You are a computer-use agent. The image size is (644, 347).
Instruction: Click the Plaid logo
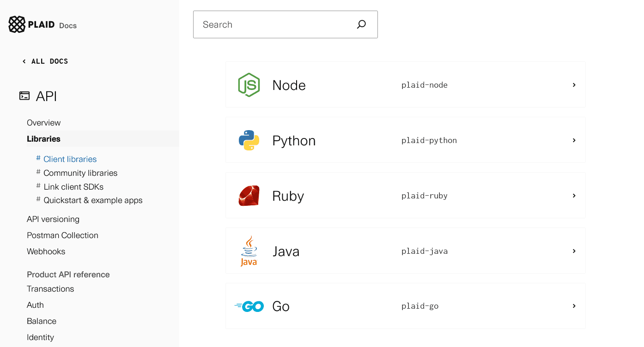coord(17,24)
